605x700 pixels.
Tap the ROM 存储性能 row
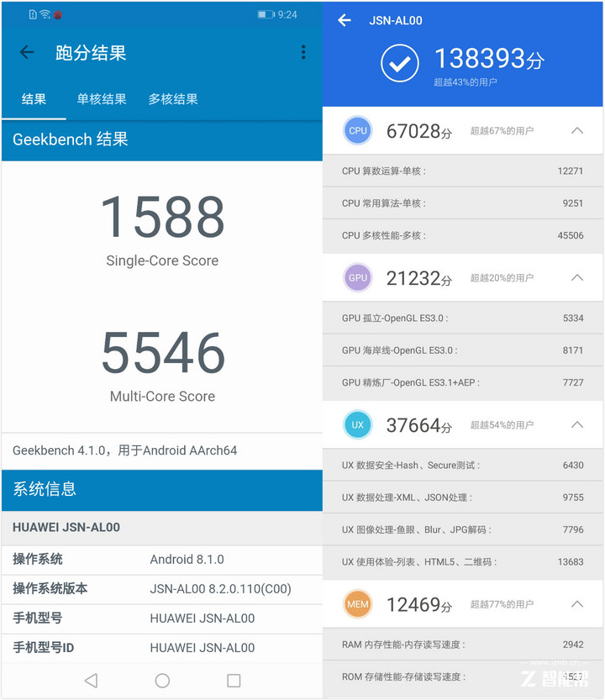point(462,677)
